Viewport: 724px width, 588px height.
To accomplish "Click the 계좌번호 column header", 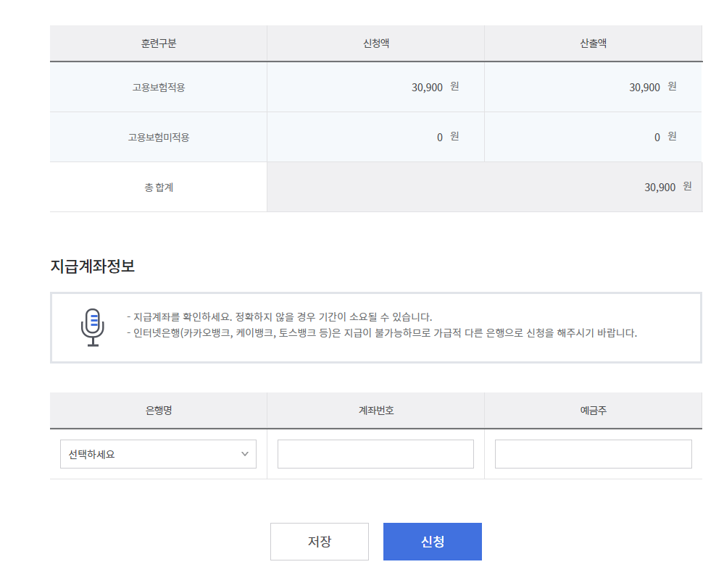I will pos(376,411).
